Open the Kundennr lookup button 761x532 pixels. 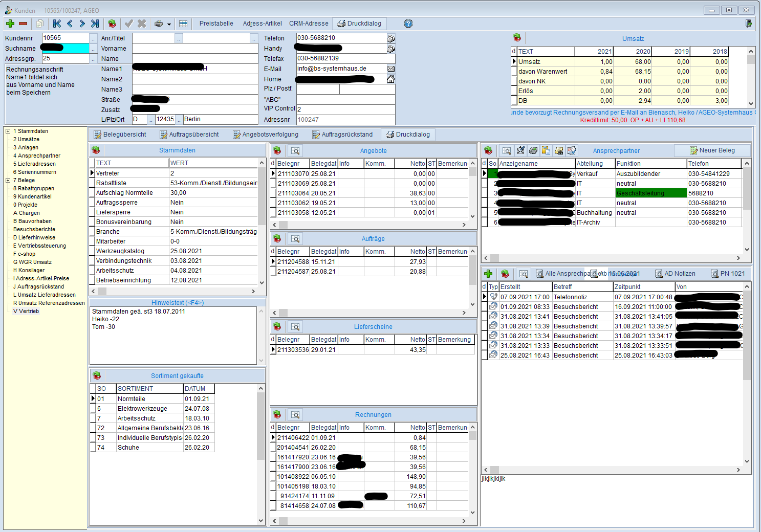tap(93, 38)
